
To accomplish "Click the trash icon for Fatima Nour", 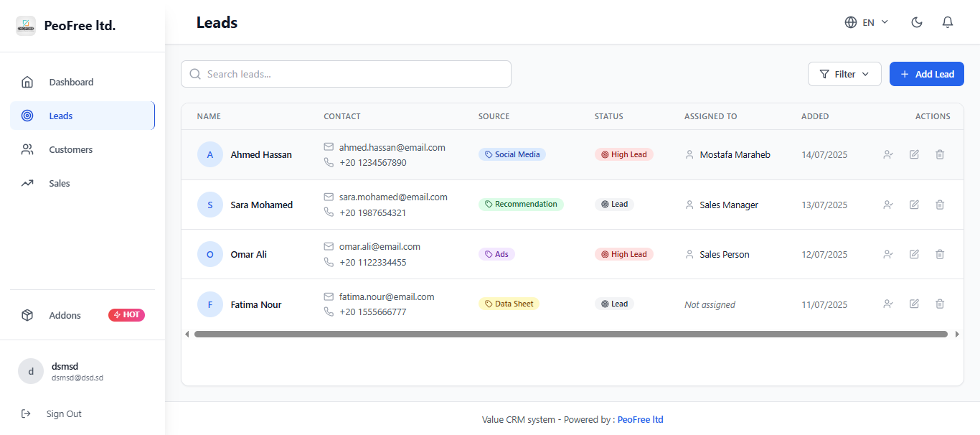I will [x=940, y=304].
